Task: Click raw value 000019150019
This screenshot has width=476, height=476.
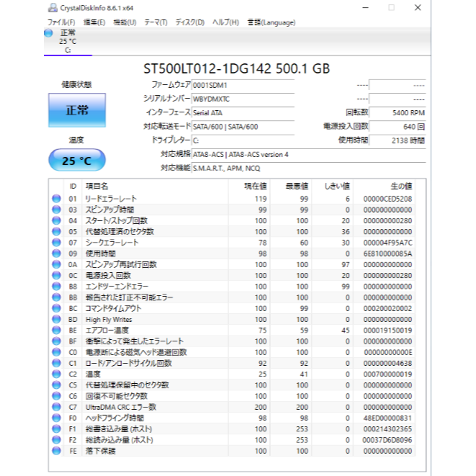Action: coord(387,330)
